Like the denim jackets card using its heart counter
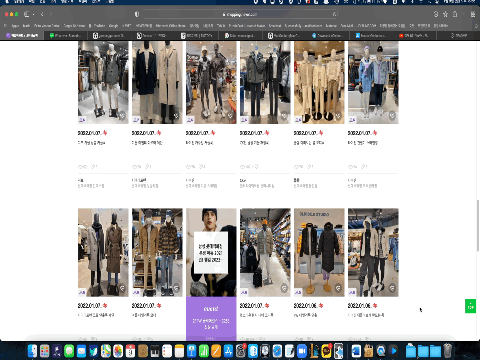 tap(364, 167)
